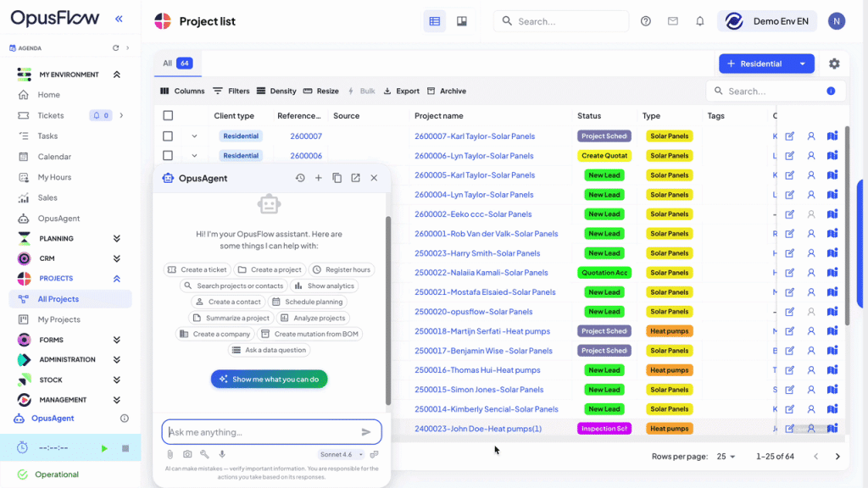Click Export toolbar option

[x=402, y=91]
